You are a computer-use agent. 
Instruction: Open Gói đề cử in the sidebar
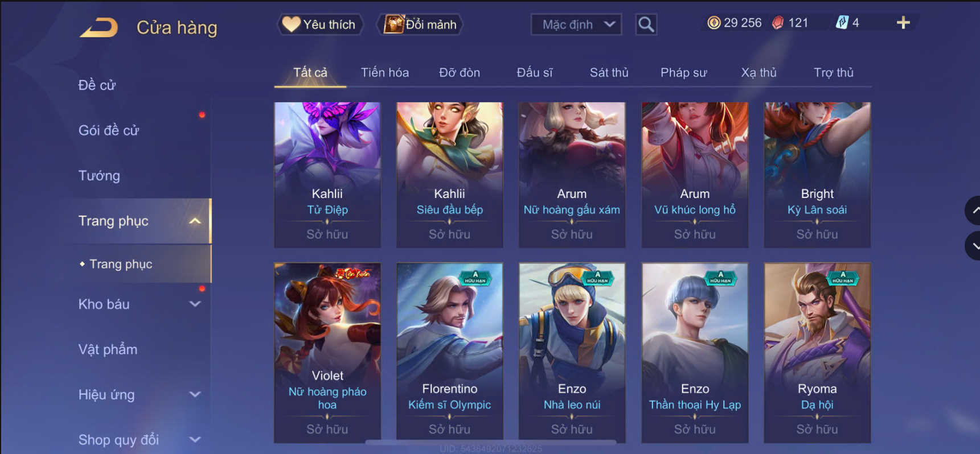tap(109, 130)
